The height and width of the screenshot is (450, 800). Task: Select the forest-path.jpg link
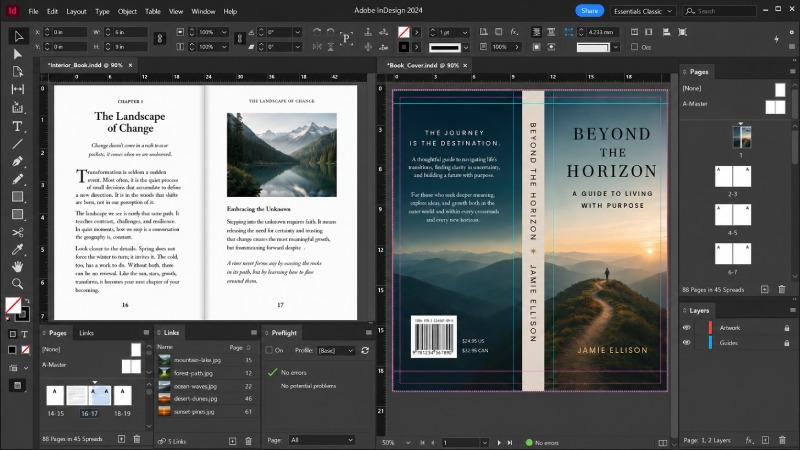pos(206,373)
